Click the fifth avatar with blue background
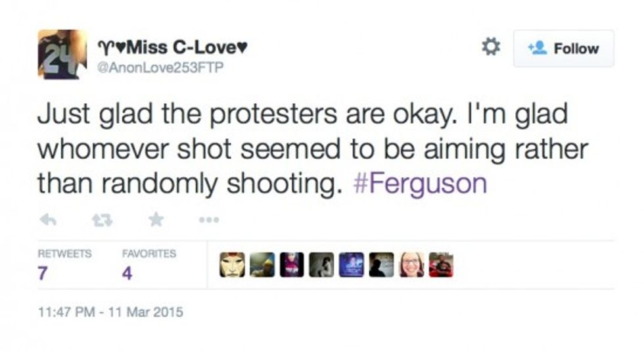 coord(352,265)
